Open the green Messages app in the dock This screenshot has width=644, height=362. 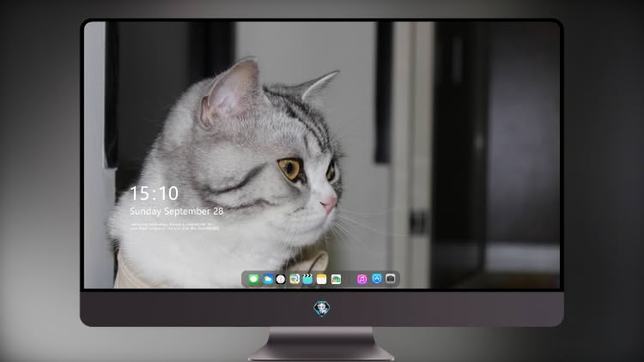point(253,280)
